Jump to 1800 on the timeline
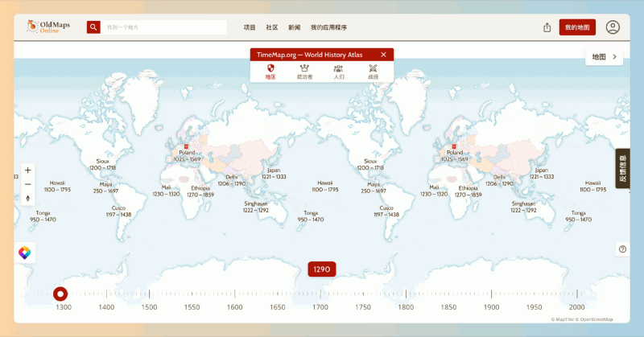644x337 pixels. point(406,307)
